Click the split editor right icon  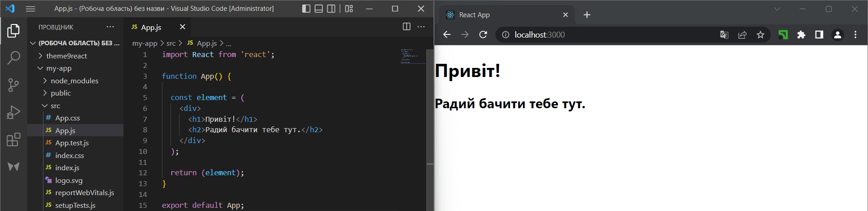pos(406,27)
